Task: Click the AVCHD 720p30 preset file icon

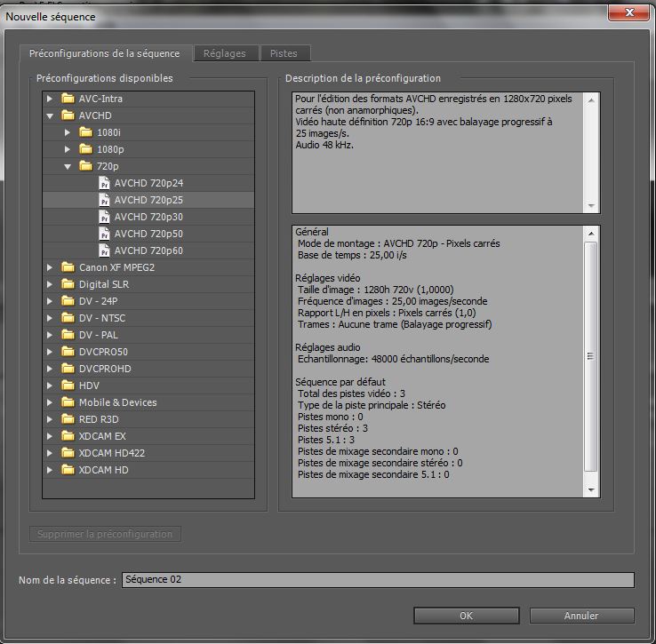Action: 104,217
